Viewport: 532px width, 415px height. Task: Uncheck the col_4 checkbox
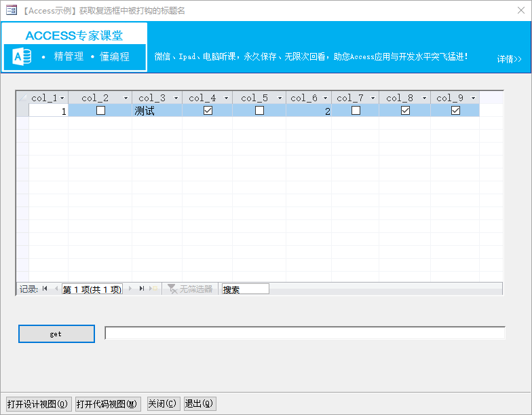click(208, 110)
